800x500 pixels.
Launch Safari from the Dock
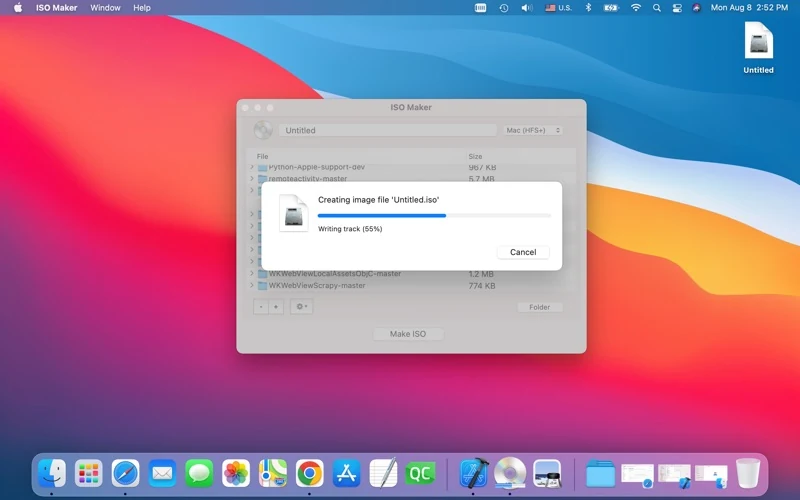[126, 473]
